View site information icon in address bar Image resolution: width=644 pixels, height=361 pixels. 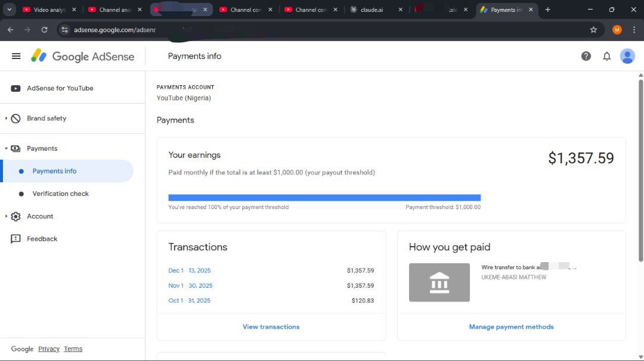(64, 30)
